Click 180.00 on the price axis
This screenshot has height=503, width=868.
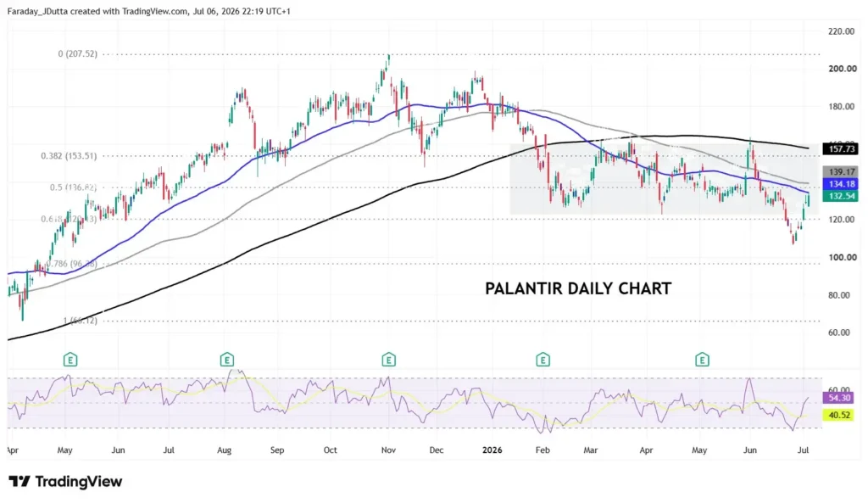[x=841, y=106]
